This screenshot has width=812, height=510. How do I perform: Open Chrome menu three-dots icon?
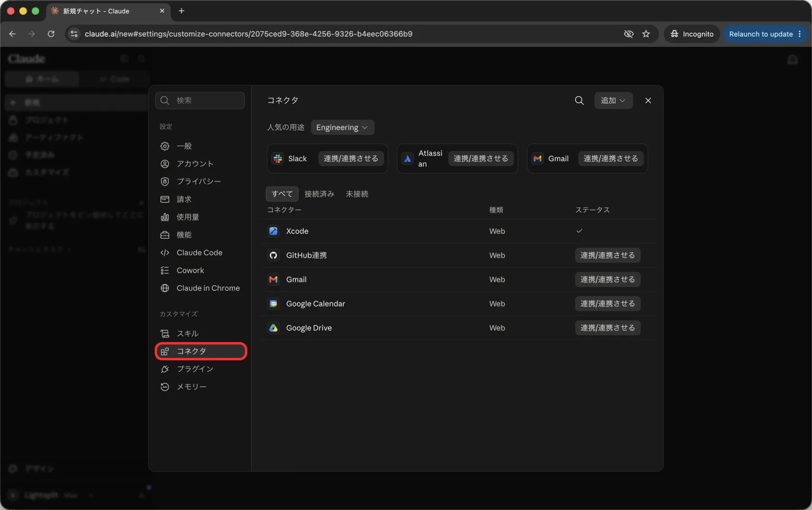click(800, 34)
